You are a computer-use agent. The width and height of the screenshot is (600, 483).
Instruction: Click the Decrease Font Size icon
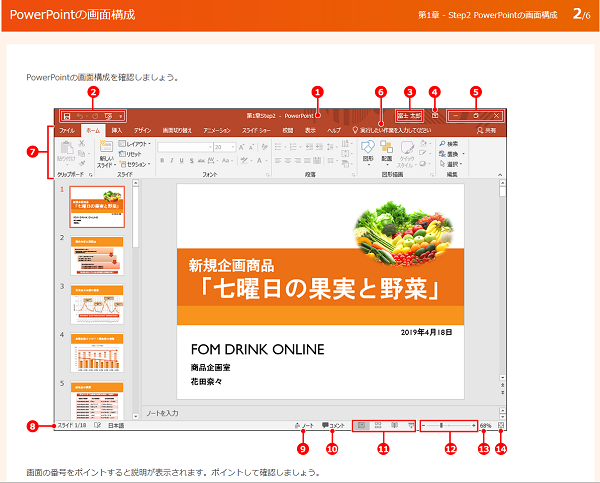point(251,147)
